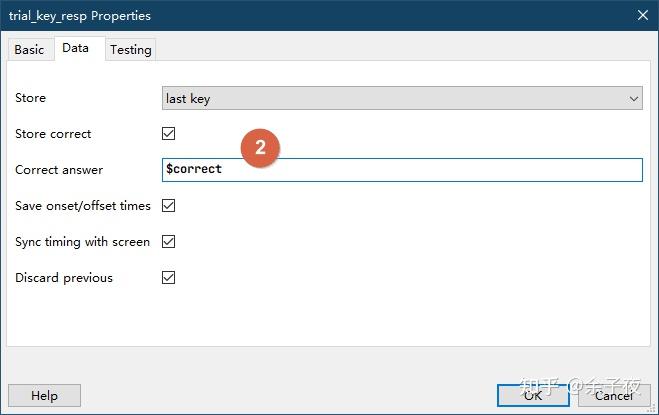The image size is (659, 415).
Task: Click the orange number 2 badge
Action: 260,148
